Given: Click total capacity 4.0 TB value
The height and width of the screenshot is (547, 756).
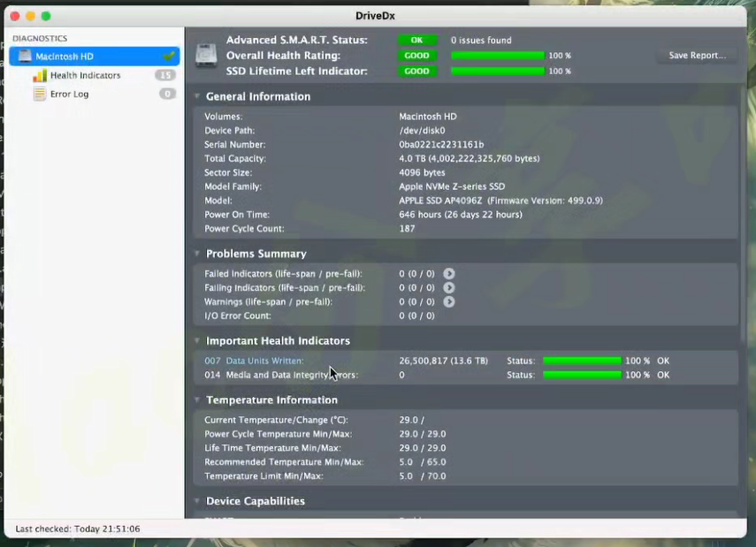Looking at the screenshot, I should [470, 158].
